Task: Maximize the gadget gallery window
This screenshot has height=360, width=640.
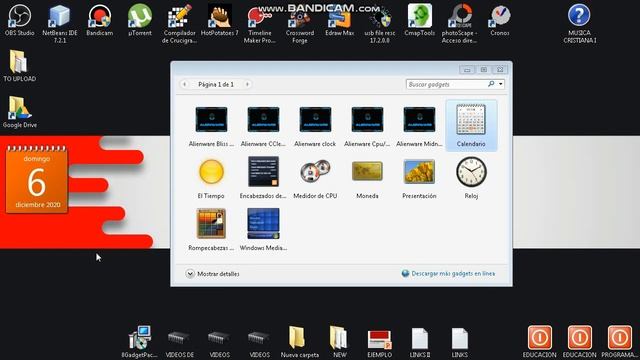Action: [484, 69]
